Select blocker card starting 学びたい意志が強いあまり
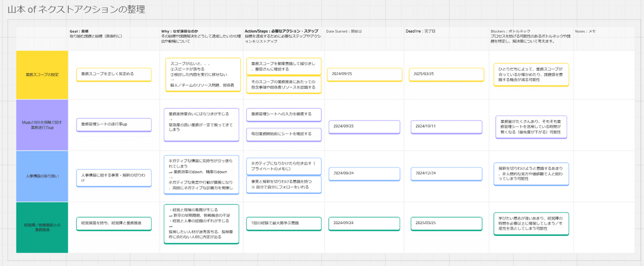Screen dimensions: 644x266 531,223
